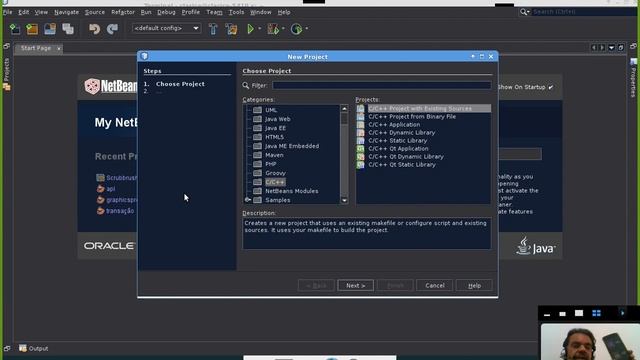Click the New File toolbar icon
Screen dimensions: 640x360
coord(15,29)
